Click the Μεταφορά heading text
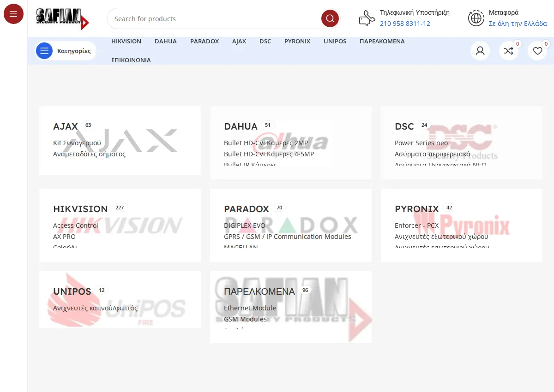Viewport: 554px width, 392px height. pos(504,13)
